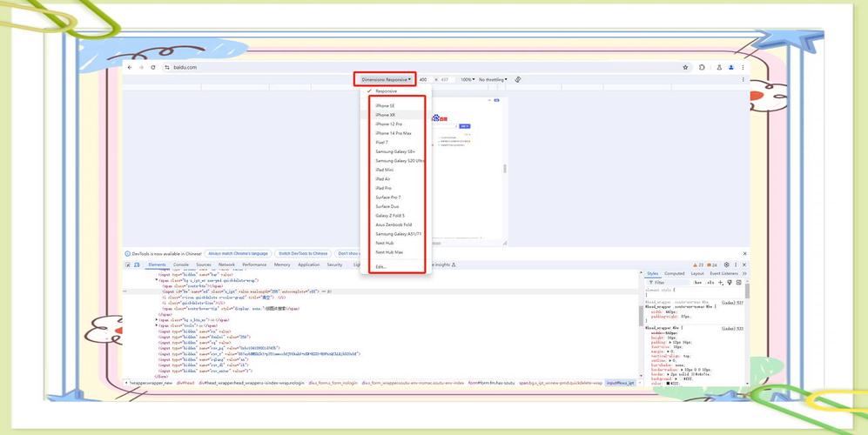Click 'Always match Chrome's language' button

[x=238, y=253]
